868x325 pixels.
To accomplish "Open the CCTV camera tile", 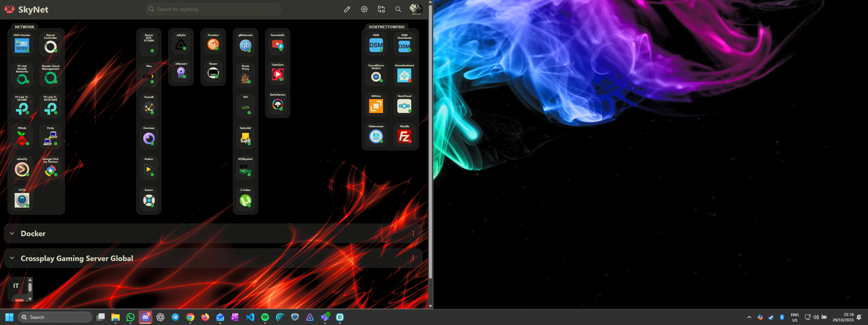I will [22, 199].
